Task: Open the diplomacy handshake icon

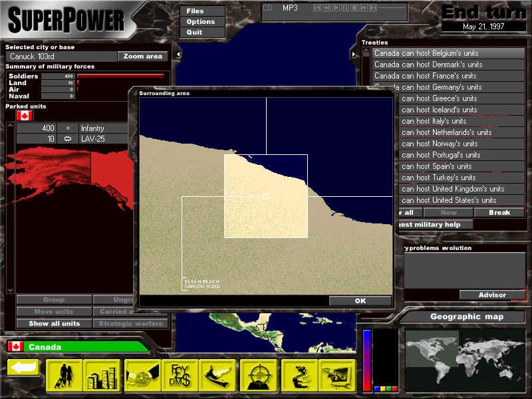Action: pyautogui.click(x=143, y=376)
